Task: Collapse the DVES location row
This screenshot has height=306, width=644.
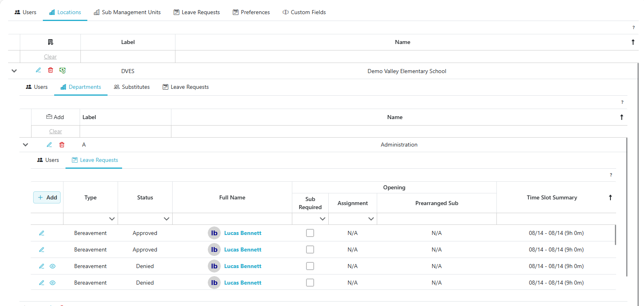Action: point(14,71)
